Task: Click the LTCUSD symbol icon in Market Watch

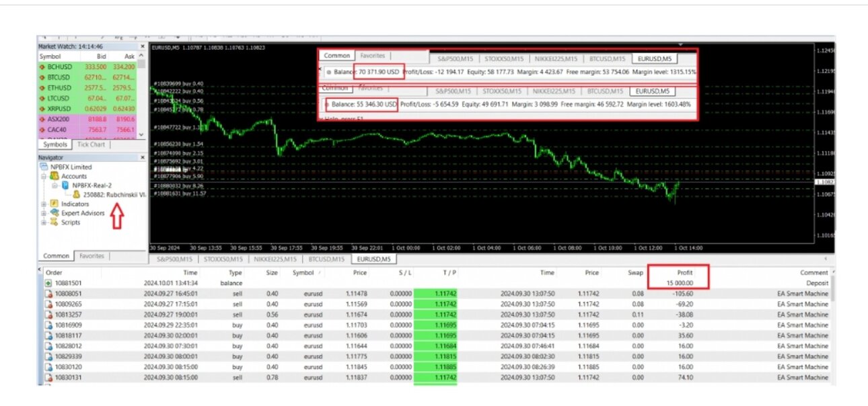Action: pos(42,98)
